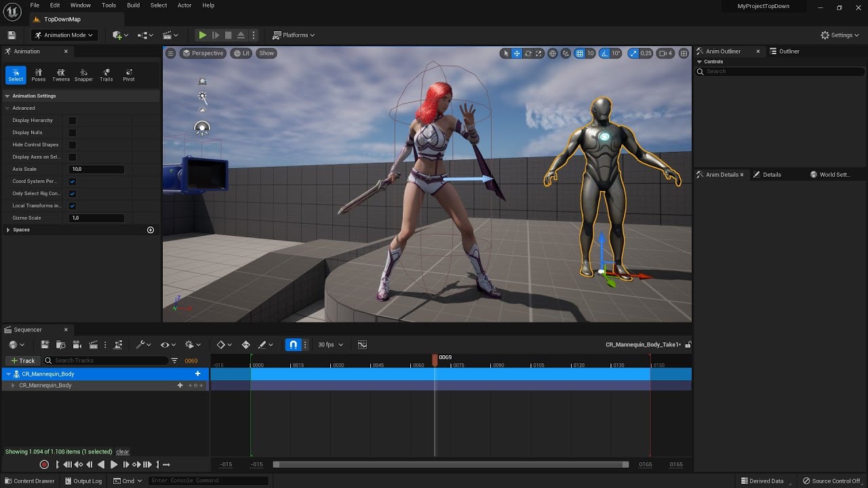Open the Trails tool
Screen dimensions: 868x488
106,75
